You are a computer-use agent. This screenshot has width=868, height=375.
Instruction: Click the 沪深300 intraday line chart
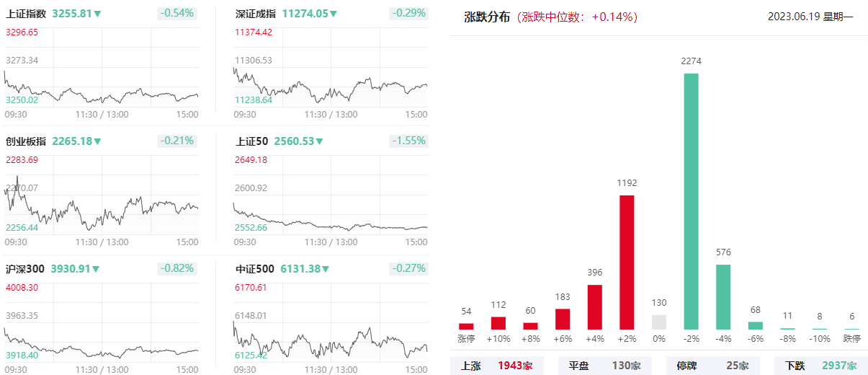click(x=102, y=321)
